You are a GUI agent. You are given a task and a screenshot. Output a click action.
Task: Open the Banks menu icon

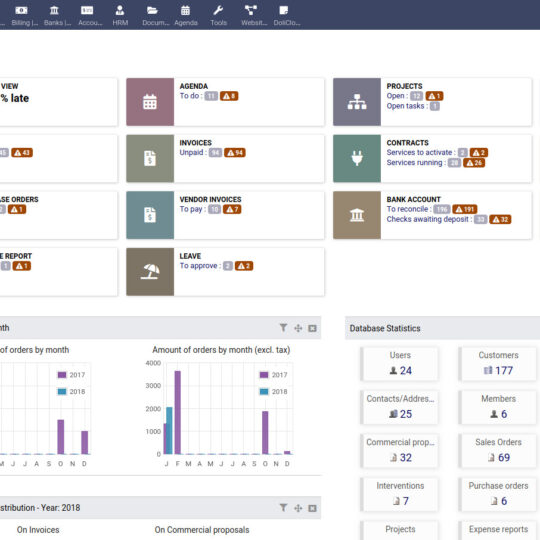(54, 11)
